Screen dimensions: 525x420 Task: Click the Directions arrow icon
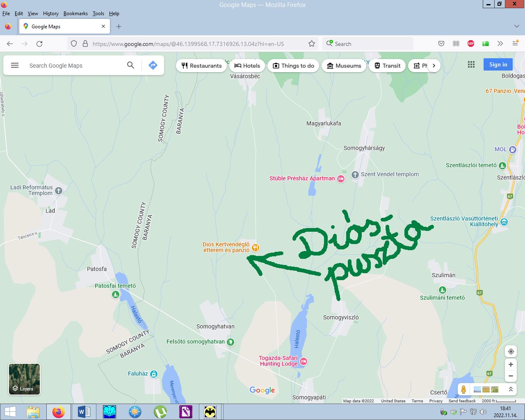(x=153, y=65)
